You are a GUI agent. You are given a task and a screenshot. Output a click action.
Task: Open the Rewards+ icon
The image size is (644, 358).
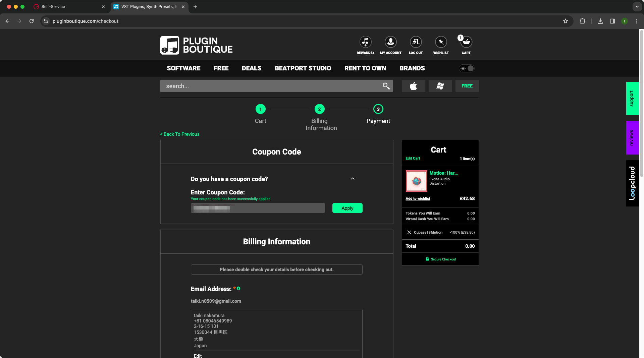[365, 42]
